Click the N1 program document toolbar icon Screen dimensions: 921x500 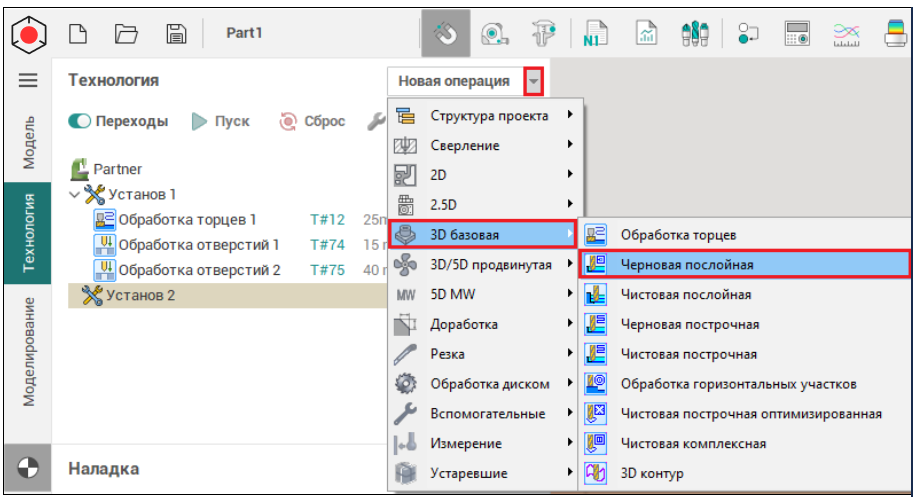pyautogui.click(x=595, y=33)
